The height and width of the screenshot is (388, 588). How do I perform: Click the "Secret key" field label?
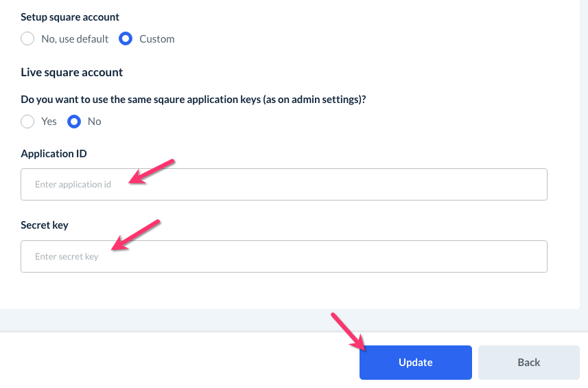45,225
